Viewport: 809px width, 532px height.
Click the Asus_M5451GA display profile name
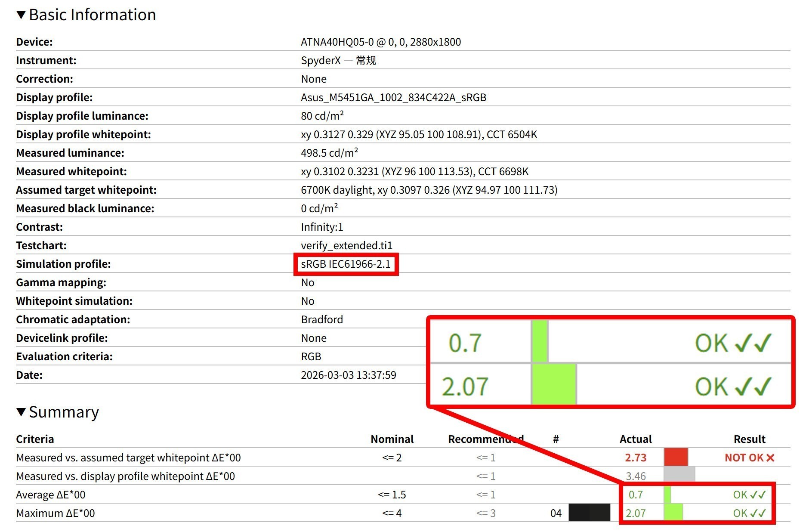(393, 98)
